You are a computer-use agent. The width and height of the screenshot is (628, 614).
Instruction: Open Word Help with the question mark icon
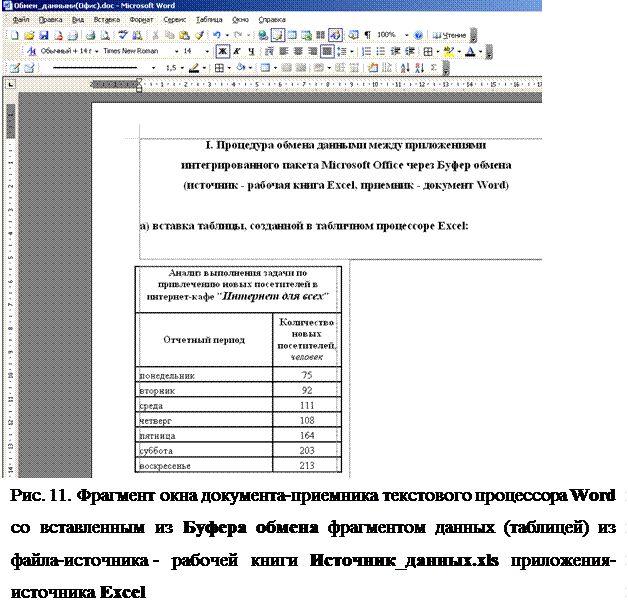[x=418, y=35]
